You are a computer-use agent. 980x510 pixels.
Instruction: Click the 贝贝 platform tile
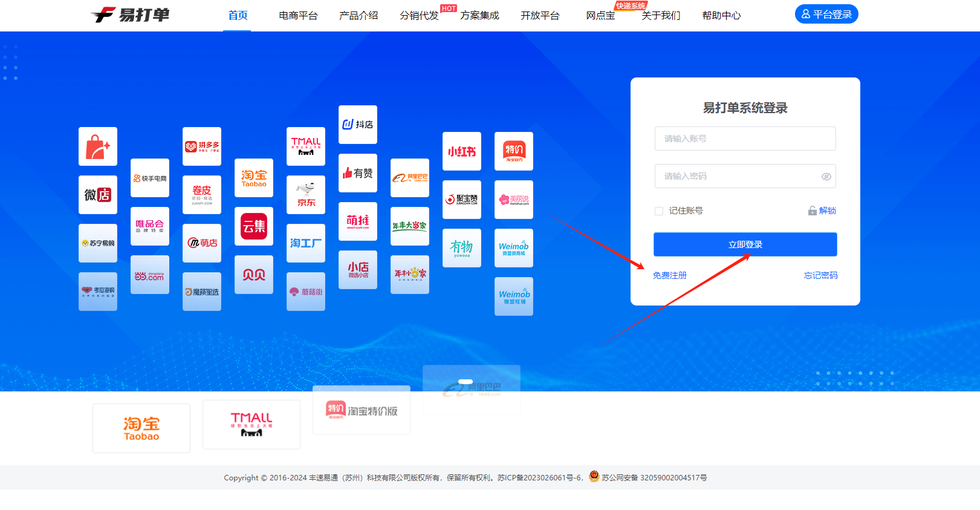[254, 275]
